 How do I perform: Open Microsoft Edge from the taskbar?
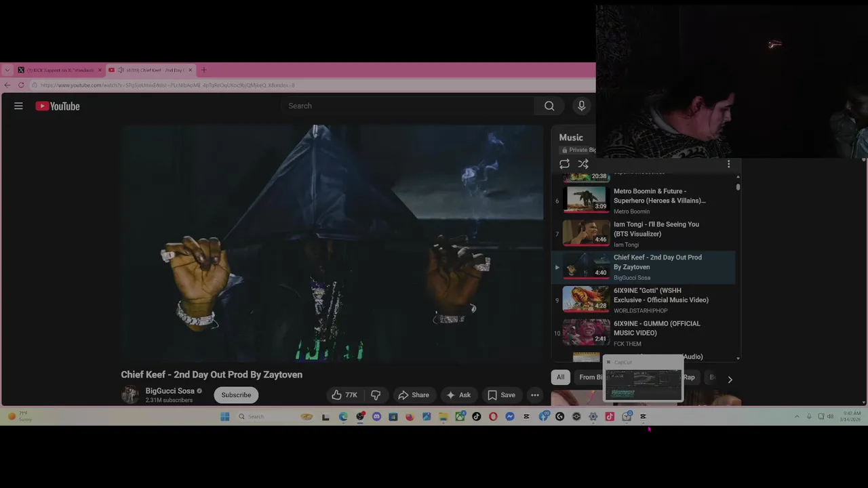[x=343, y=416]
